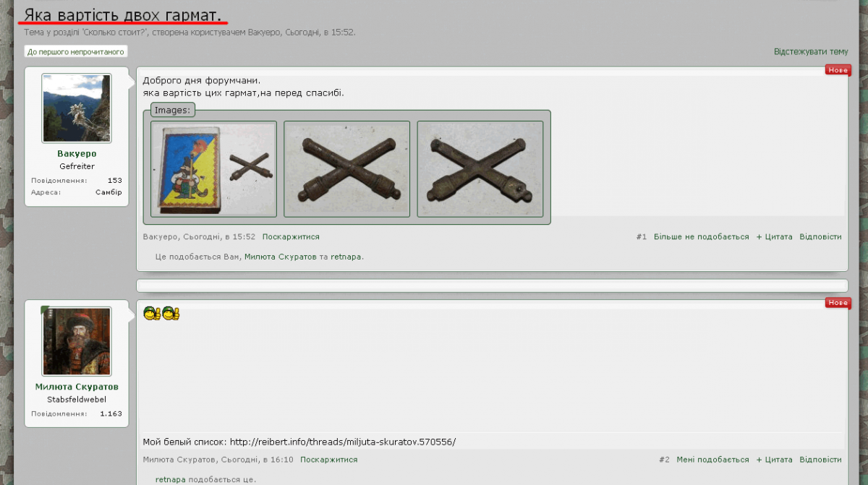Click 'Відстежувати тему' link
Image resolution: width=868 pixels, height=485 pixels.
click(x=811, y=52)
